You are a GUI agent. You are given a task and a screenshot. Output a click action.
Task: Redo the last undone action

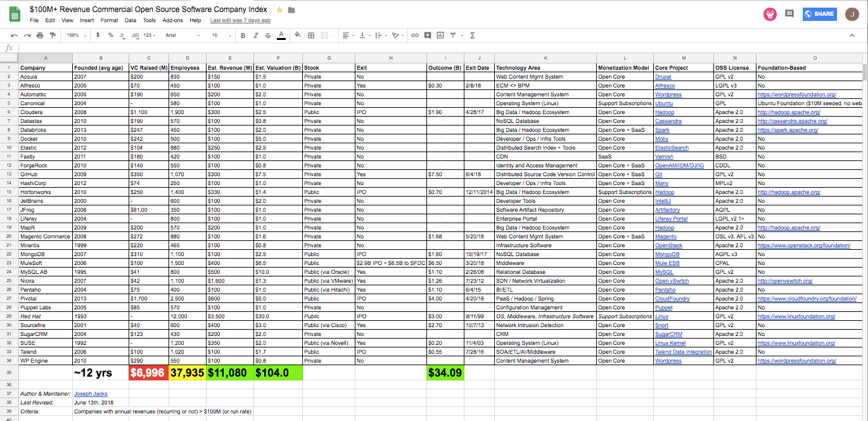pos(27,36)
